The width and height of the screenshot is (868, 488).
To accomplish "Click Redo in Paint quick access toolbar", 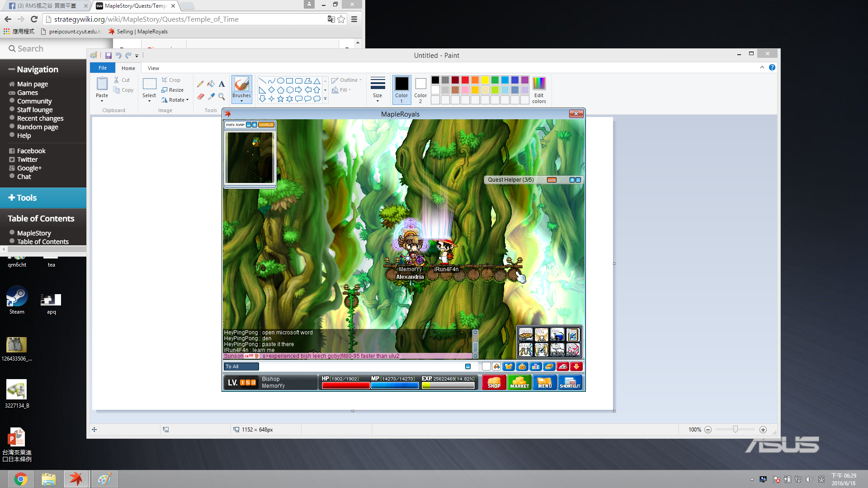I will pos(128,56).
